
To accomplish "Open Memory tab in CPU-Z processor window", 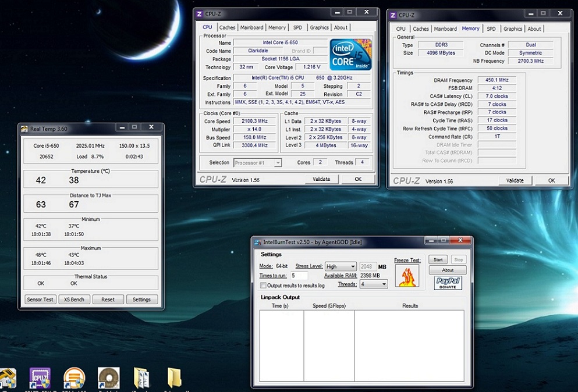I will coord(277,27).
